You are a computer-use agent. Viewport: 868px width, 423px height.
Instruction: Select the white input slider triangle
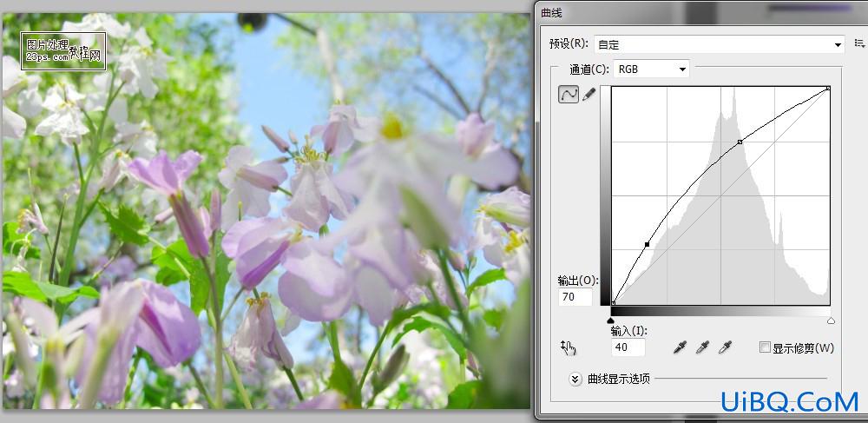[x=831, y=321]
